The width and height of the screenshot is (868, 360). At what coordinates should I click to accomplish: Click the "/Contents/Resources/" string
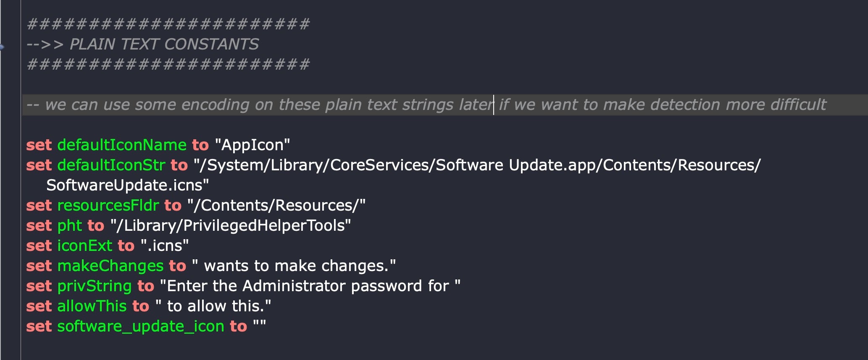click(x=276, y=206)
